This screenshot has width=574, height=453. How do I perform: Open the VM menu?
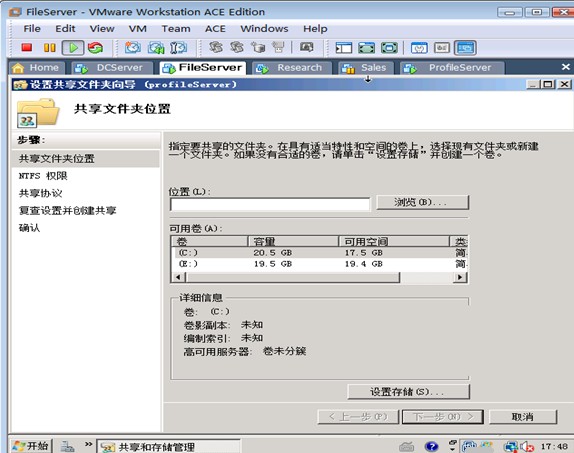click(138, 29)
